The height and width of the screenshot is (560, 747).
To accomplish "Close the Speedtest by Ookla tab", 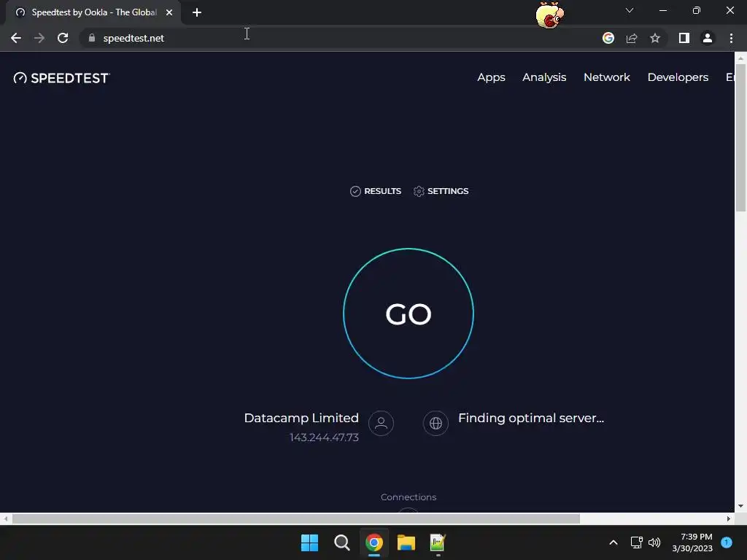I will click(169, 12).
